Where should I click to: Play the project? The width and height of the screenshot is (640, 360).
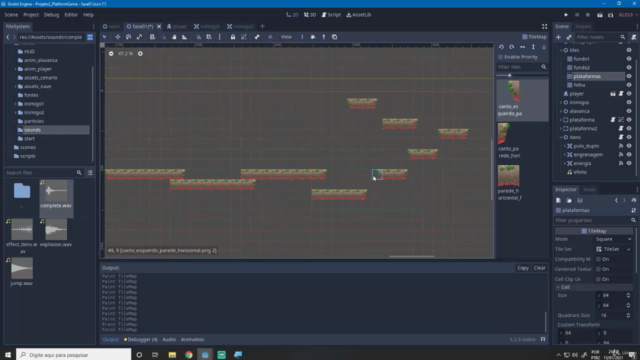tap(566, 15)
